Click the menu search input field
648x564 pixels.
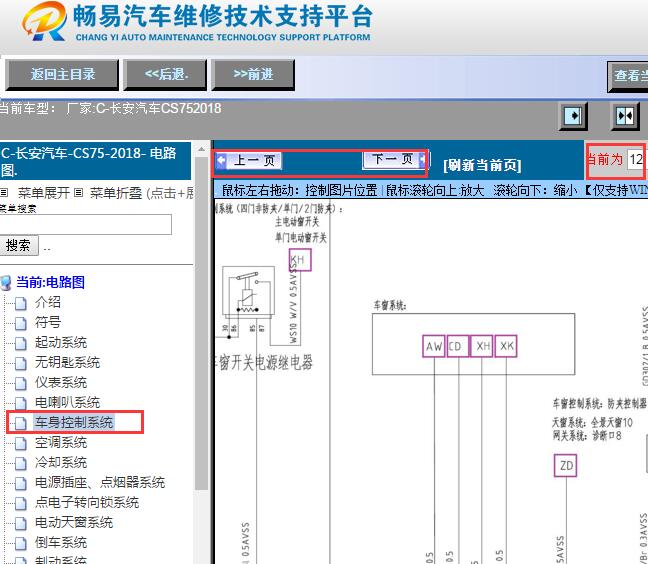[x=85, y=224]
